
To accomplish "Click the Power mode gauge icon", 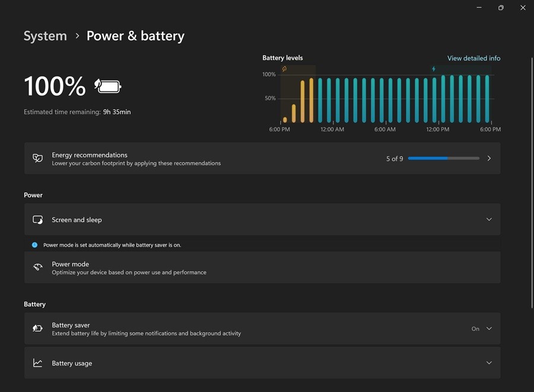I will 37,267.
